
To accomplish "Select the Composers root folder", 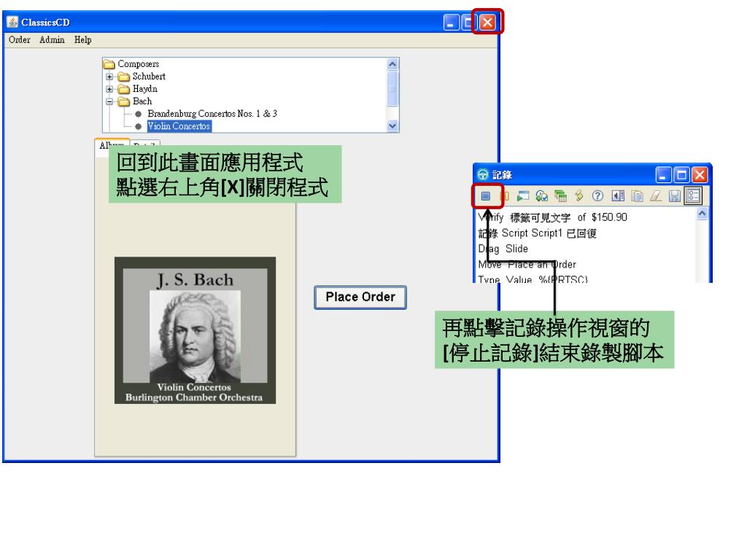I will (132, 64).
